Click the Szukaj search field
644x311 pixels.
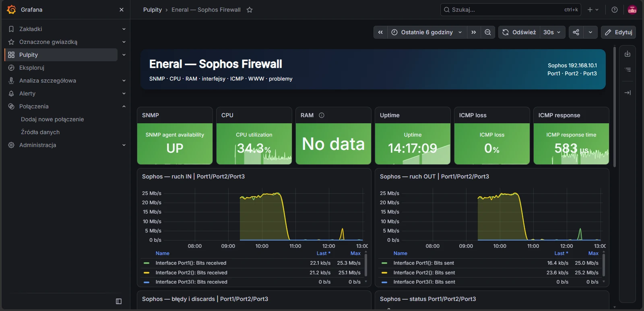(510, 10)
